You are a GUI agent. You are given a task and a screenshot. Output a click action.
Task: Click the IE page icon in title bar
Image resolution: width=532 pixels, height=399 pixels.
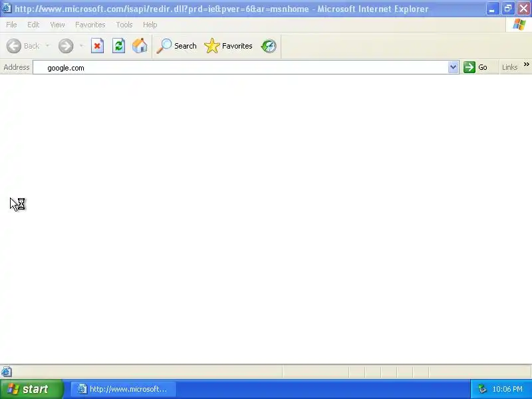click(7, 7)
